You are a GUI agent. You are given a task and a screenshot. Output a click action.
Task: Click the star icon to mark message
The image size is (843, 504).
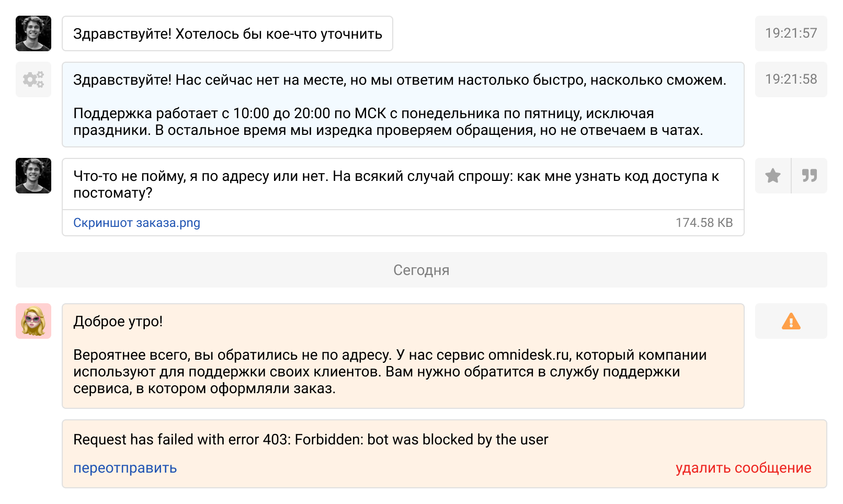(773, 176)
